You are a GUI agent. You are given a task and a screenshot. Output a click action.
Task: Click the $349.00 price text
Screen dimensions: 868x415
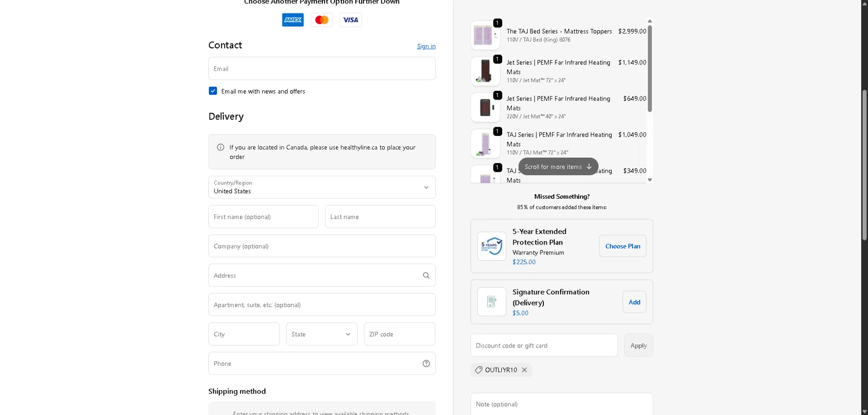point(635,171)
